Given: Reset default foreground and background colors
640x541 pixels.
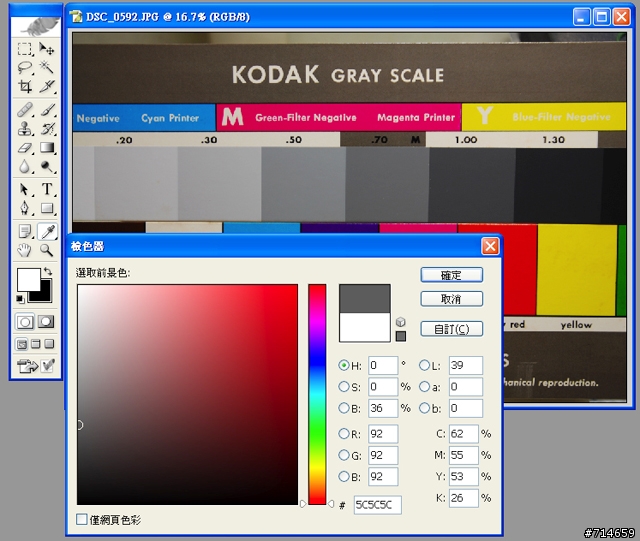Looking at the screenshot, I should pyautogui.click(x=19, y=299).
